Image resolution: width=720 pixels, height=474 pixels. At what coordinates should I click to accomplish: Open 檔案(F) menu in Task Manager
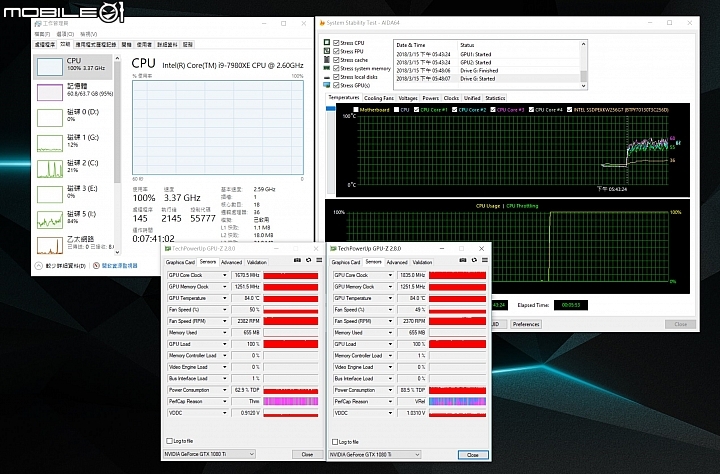pyautogui.click(x=42, y=34)
